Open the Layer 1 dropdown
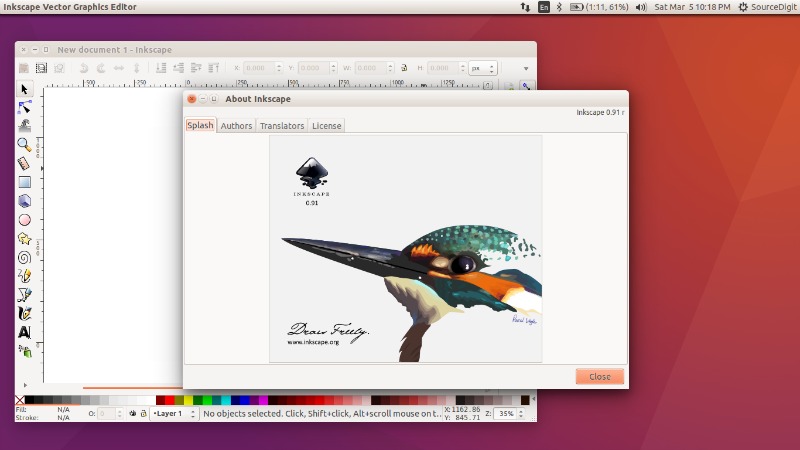This screenshot has height=450, width=800. coord(174,414)
